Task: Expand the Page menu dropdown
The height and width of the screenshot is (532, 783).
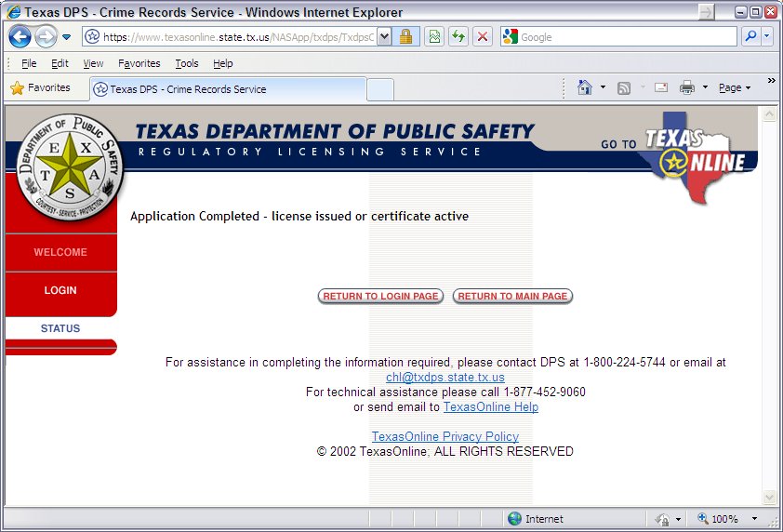Action: point(735,88)
